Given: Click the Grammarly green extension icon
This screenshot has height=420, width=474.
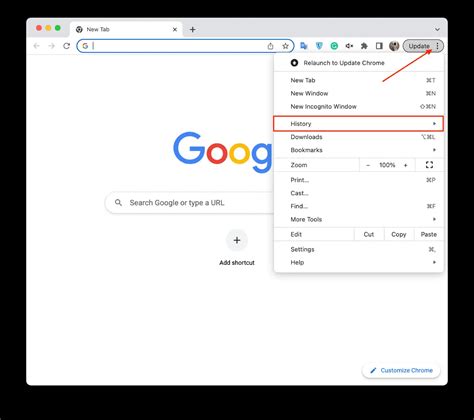Looking at the screenshot, I should tap(334, 46).
